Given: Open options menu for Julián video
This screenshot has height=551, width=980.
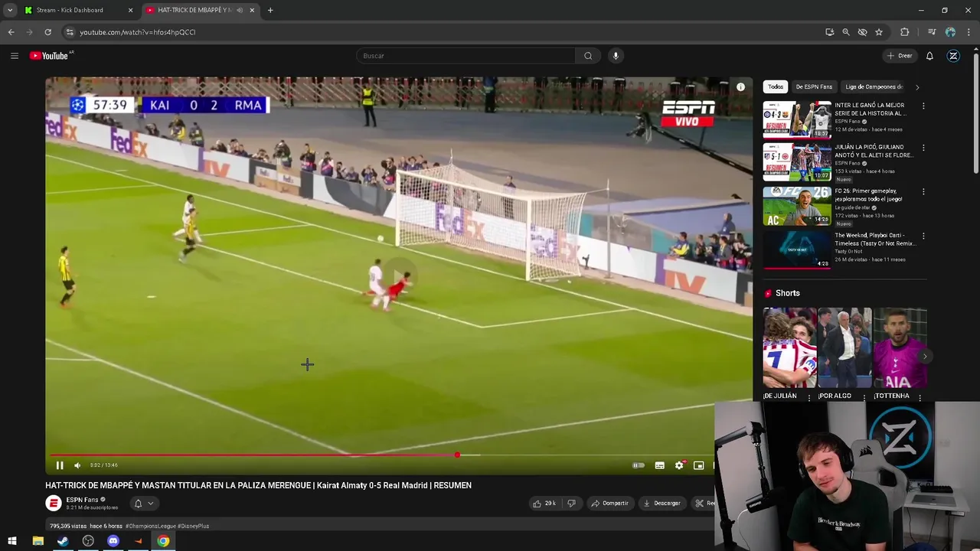Looking at the screenshot, I should (923, 148).
